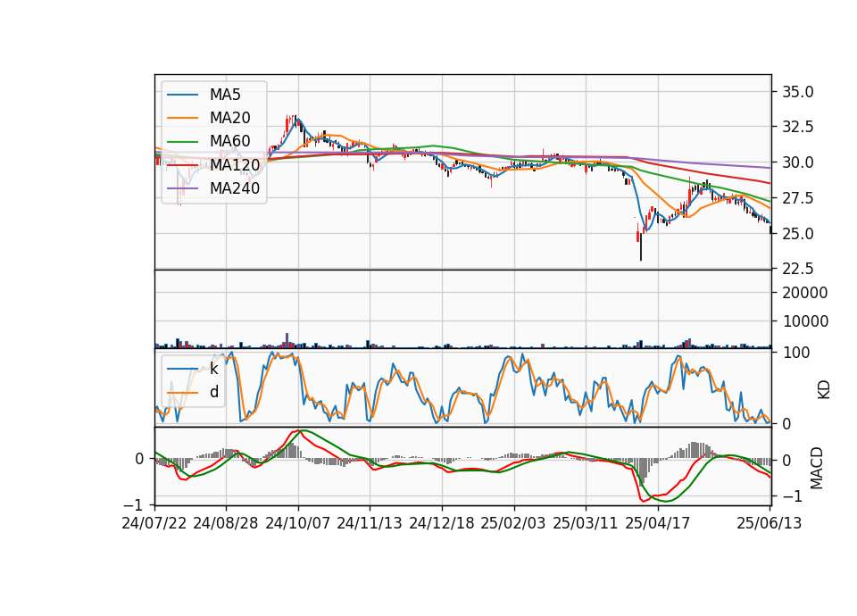Click the 32.5 price axis label

pos(797,127)
